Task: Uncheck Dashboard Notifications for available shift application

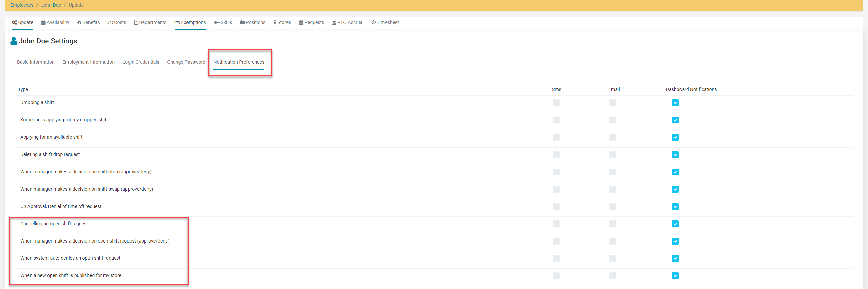Action: click(x=675, y=137)
